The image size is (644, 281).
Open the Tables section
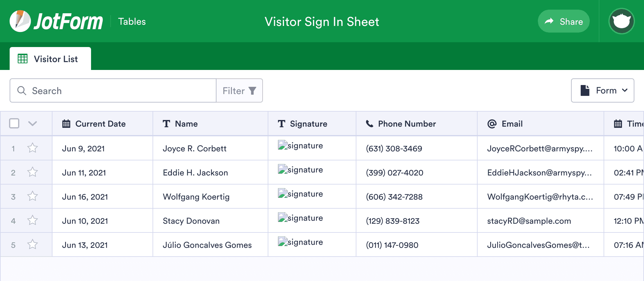click(132, 21)
